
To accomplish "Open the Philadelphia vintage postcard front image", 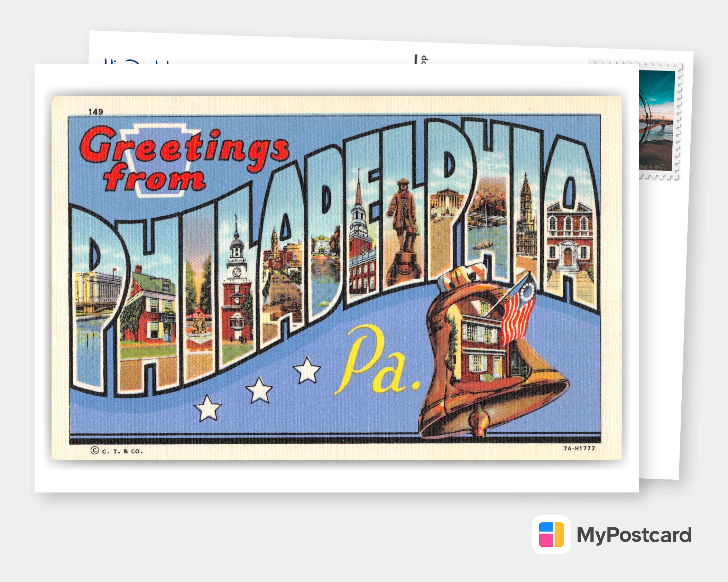I will pos(337,278).
